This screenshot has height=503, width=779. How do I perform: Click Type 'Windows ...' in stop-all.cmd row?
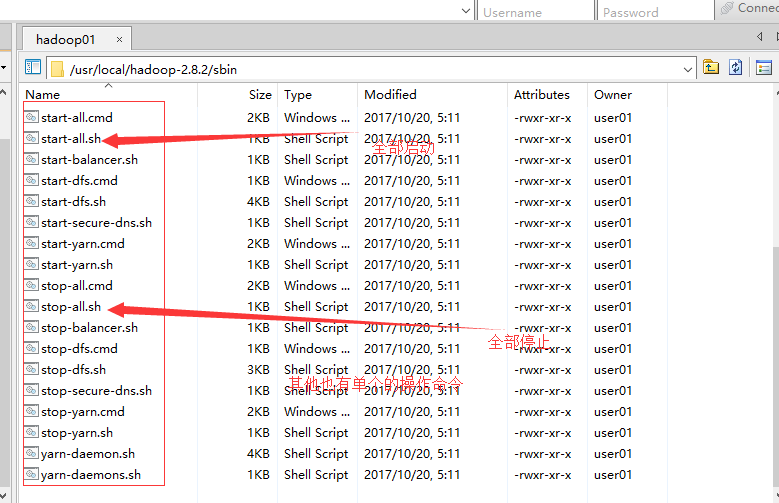317,286
